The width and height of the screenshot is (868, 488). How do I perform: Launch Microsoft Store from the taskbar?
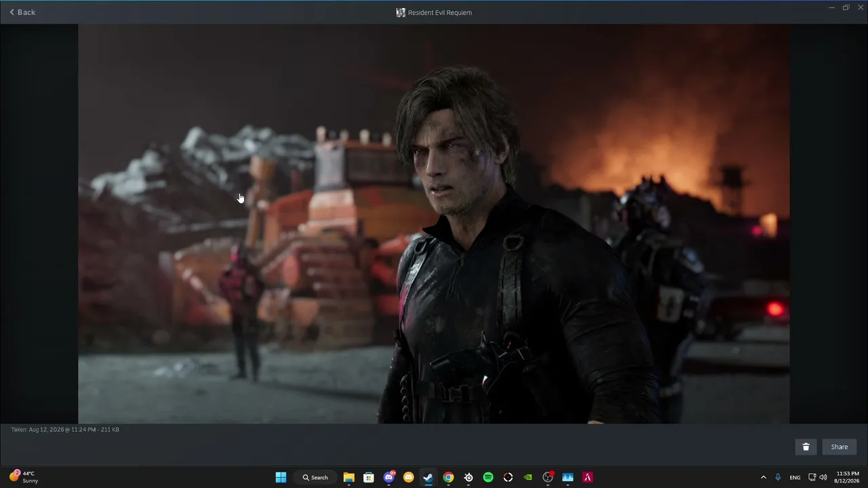[369, 477]
